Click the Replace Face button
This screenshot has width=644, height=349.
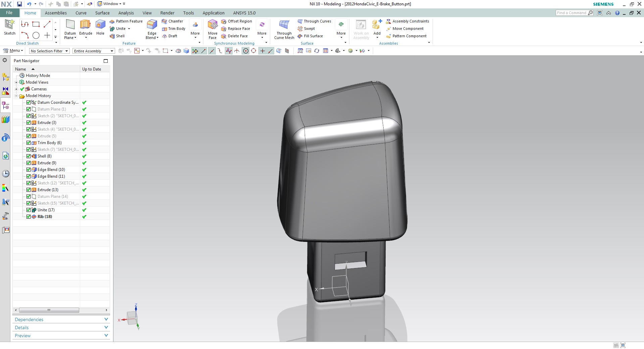tap(239, 29)
